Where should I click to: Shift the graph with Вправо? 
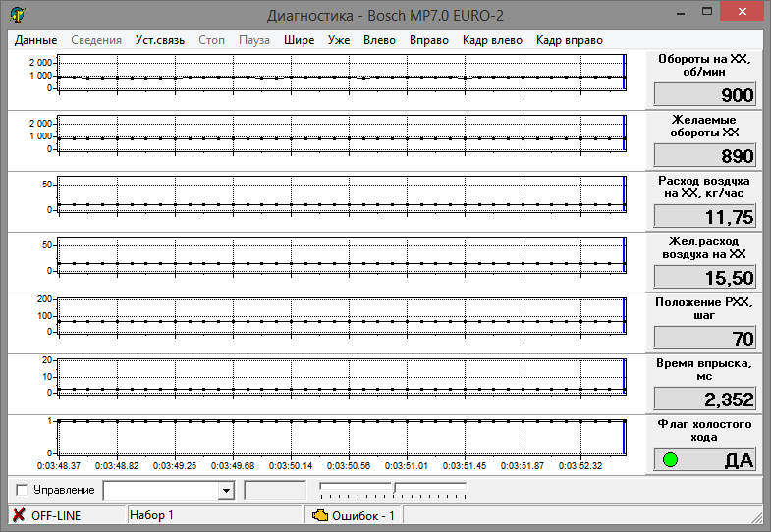tap(429, 40)
